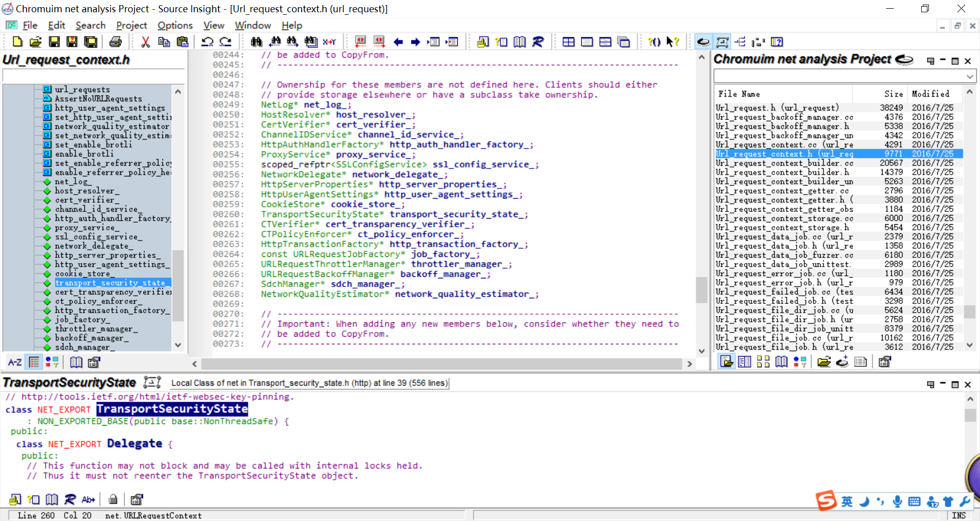The height and width of the screenshot is (521, 980).
Task: Click the Redo arrow toolbar icon
Action: click(226, 42)
